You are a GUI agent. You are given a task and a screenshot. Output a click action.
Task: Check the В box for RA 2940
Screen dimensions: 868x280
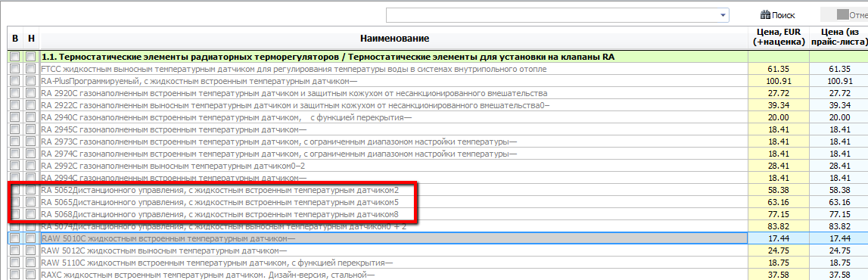pyautogui.click(x=15, y=117)
